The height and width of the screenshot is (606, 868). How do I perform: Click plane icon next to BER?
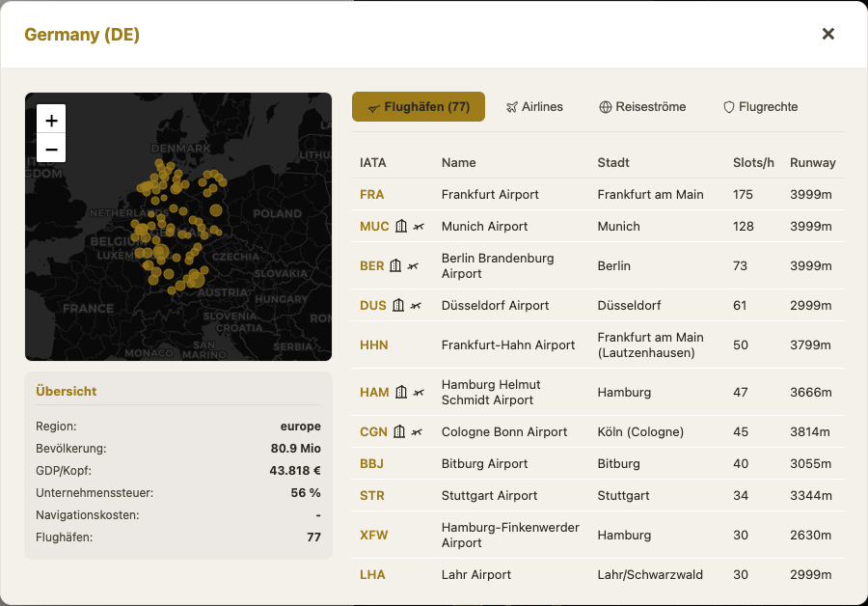413,266
